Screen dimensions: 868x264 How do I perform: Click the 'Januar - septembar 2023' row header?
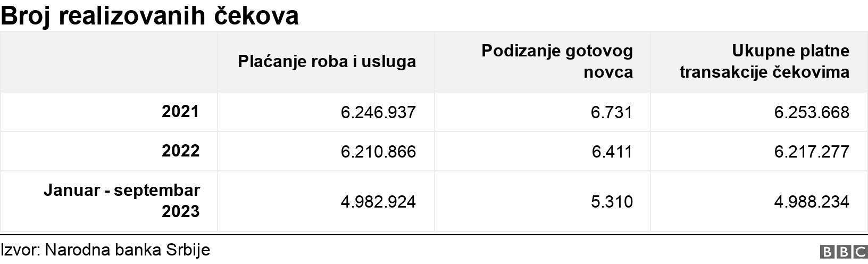pyautogui.click(x=122, y=201)
